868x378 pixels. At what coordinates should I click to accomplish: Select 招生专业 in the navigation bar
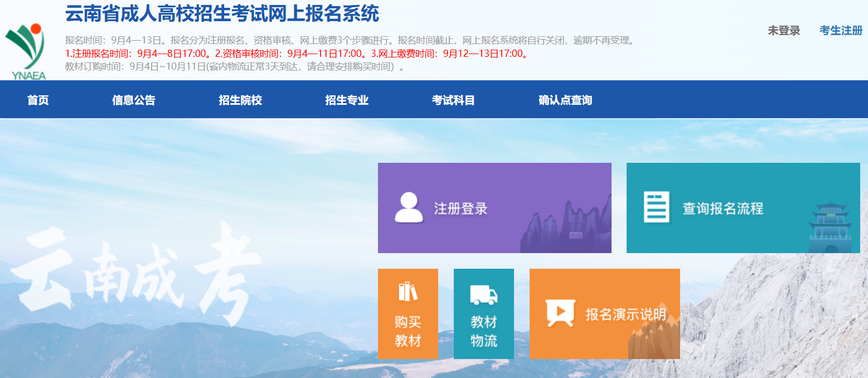click(347, 100)
